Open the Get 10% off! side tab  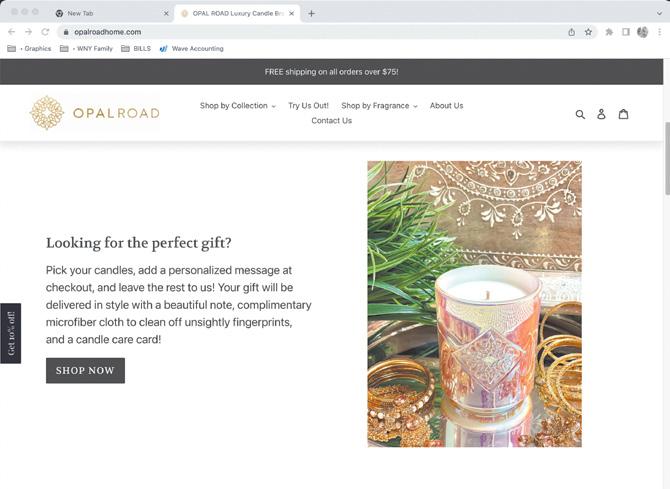(x=11, y=333)
